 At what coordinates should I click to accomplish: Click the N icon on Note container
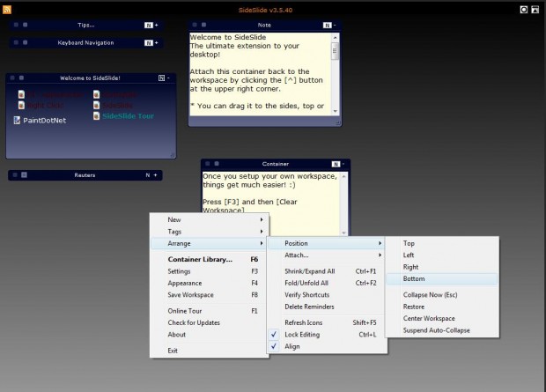tap(327, 25)
